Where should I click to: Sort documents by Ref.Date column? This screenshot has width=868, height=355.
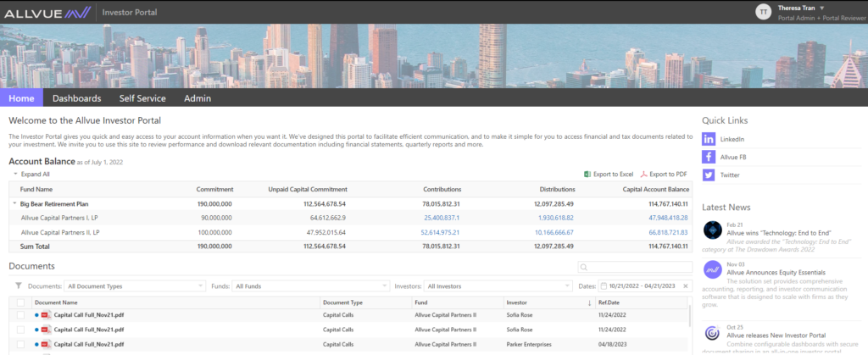(609, 302)
